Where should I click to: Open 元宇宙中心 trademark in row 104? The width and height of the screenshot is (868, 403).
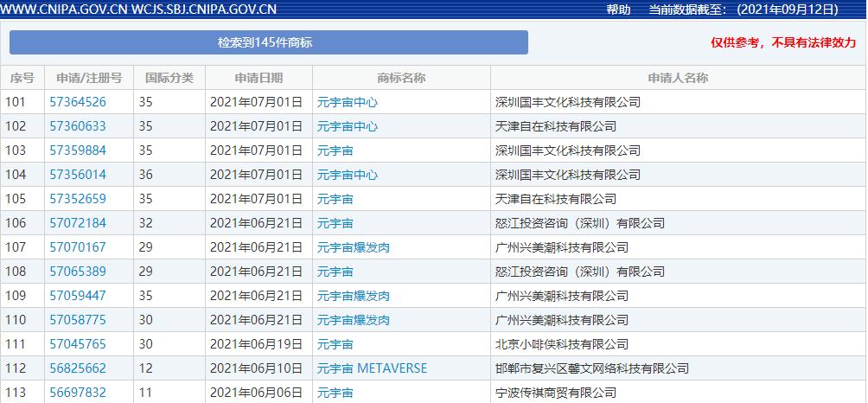347,175
